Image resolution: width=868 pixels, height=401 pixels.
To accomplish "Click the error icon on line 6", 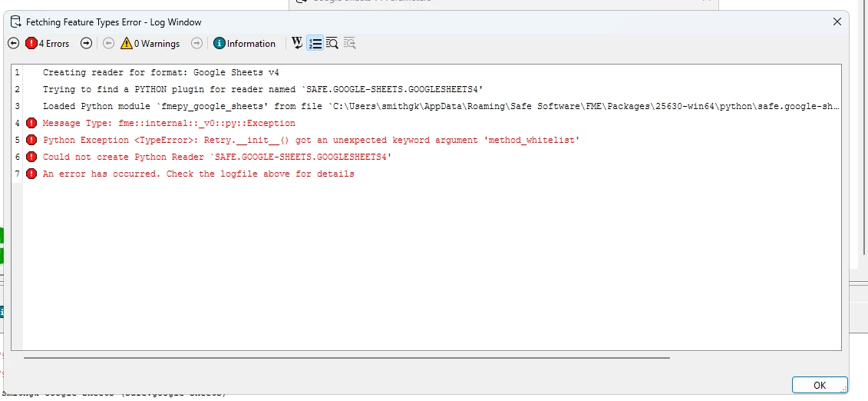I will coord(31,157).
